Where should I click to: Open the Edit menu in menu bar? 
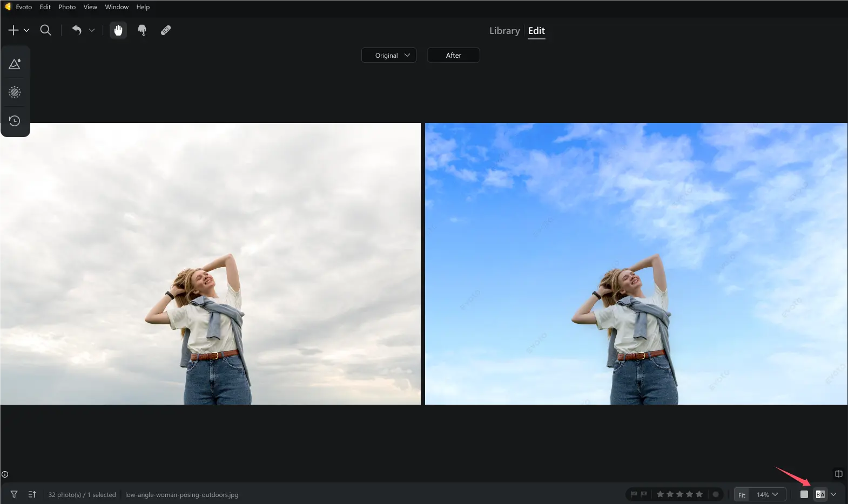[x=45, y=7]
